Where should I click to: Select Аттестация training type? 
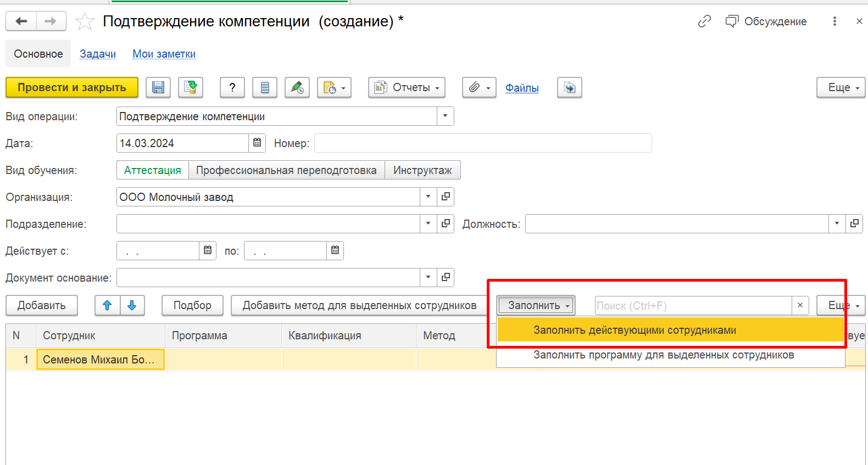click(153, 170)
